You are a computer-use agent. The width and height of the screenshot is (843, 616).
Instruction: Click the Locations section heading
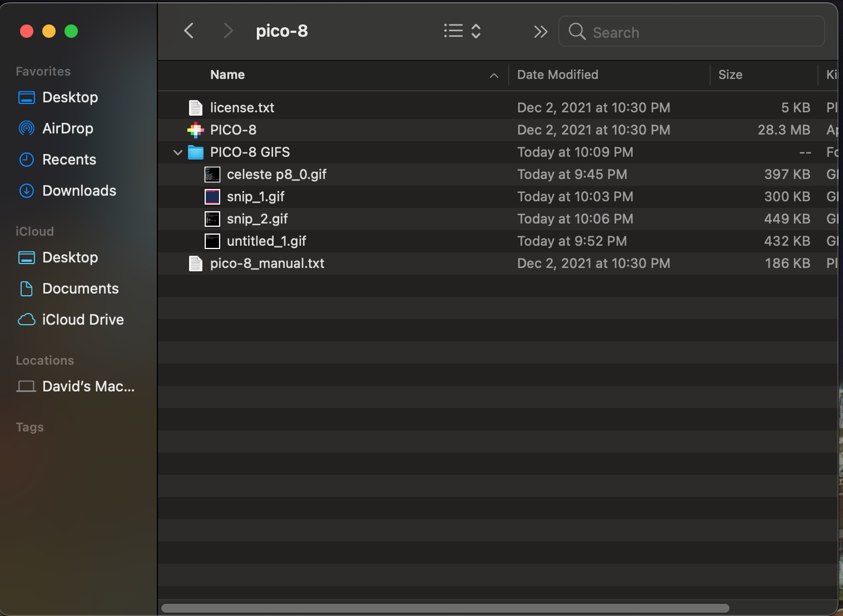point(44,360)
